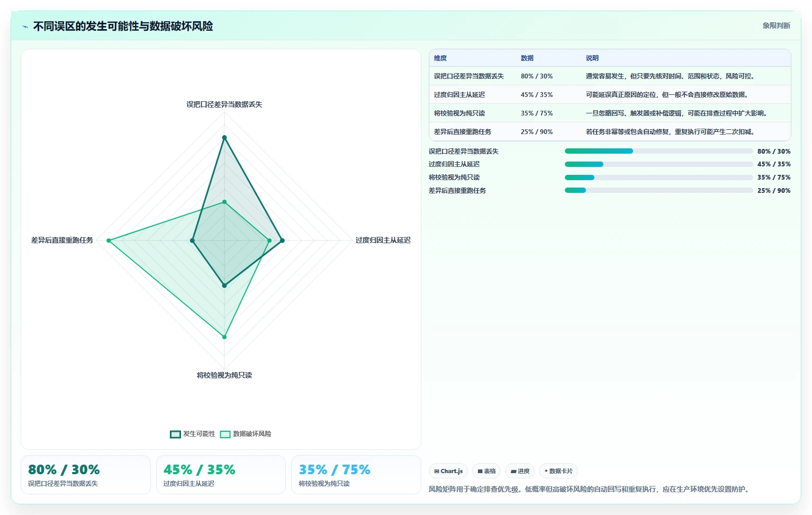Click the description starting 一旦忽略回写
The image size is (812, 515).
point(676,113)
